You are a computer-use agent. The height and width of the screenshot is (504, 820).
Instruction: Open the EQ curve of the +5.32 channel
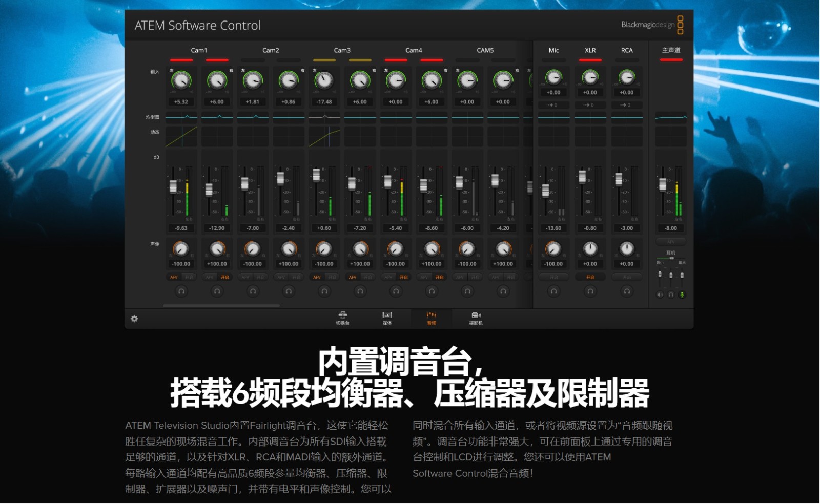181,117
